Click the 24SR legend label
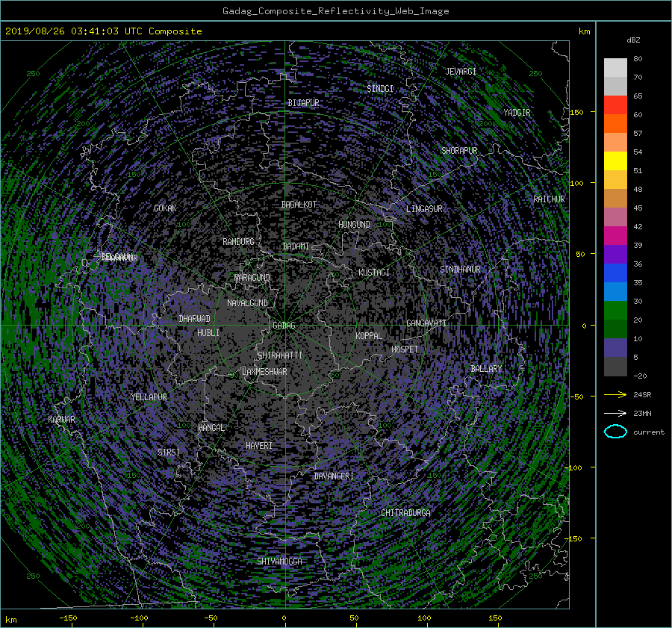Image resolution: width=672 pixels, height=628 pixels. click(x=642, y=395)
